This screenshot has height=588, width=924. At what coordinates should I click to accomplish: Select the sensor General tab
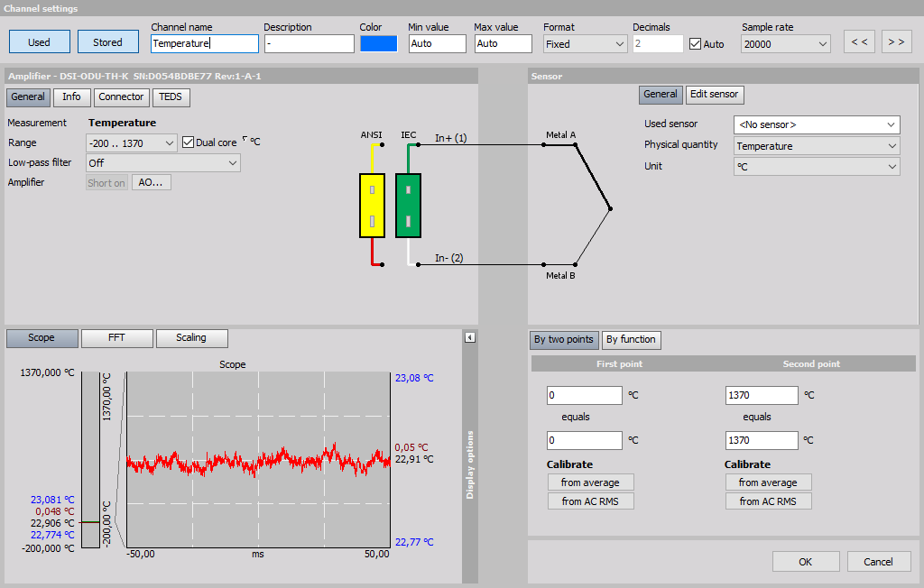660,95
